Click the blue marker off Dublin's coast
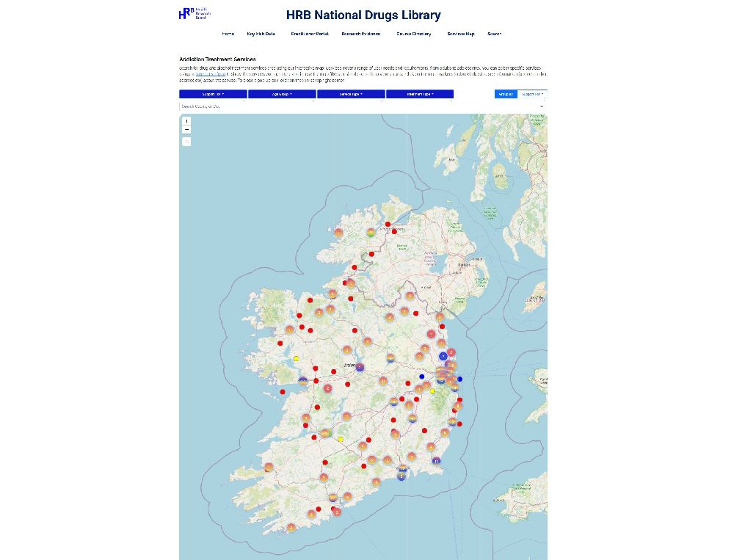 tap(459, 379)
